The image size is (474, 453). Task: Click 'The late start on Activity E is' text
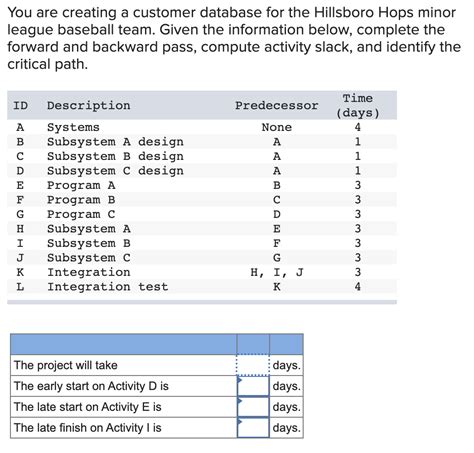(87, 407)
